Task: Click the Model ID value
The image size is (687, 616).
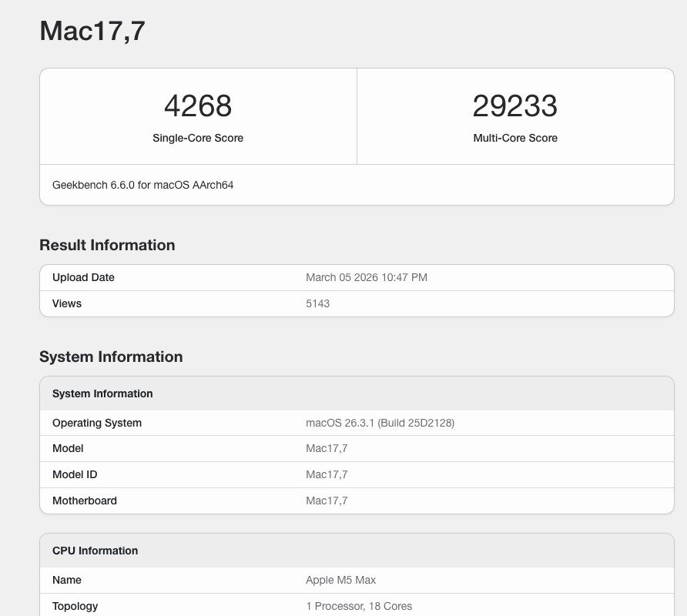Action: click(x=327, y=474)
